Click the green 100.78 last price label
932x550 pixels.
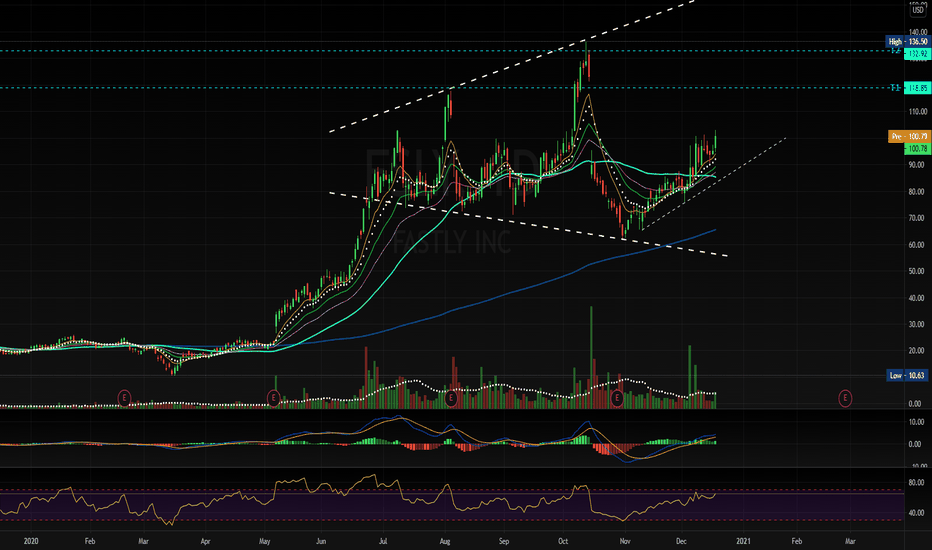pyautogui.click(x=917, y=148)
